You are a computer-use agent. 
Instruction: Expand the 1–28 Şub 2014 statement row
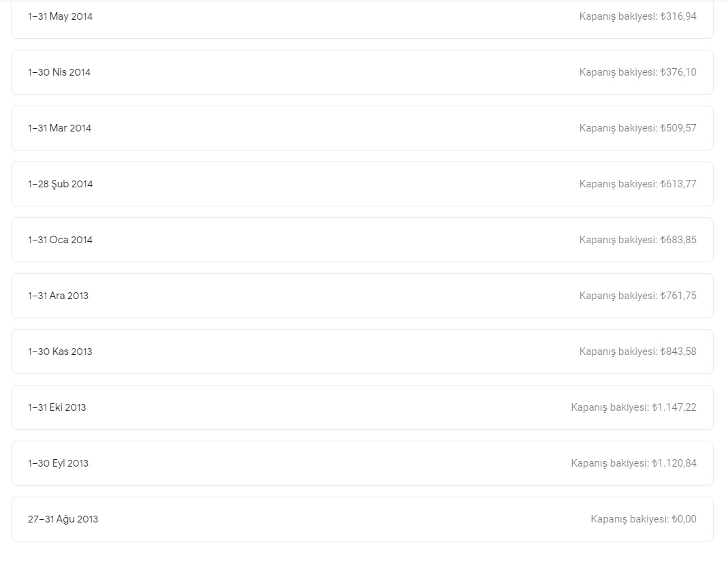(x=362, y=184)
